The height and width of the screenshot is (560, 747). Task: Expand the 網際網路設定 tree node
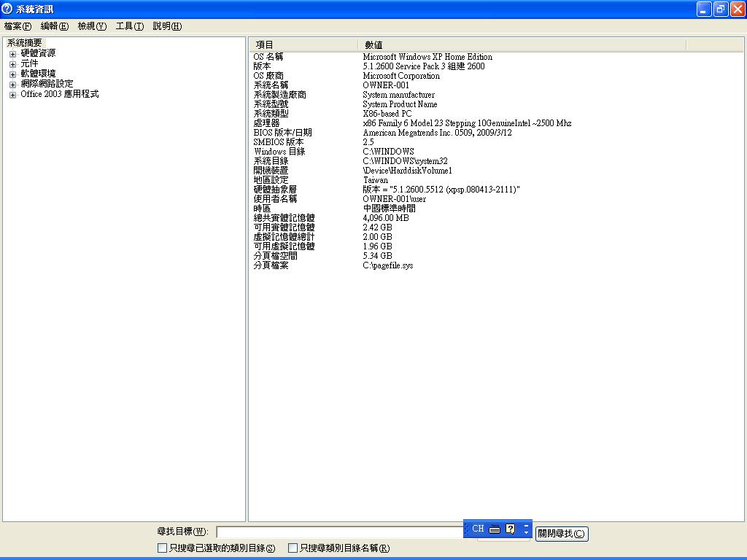click(13, 85)
